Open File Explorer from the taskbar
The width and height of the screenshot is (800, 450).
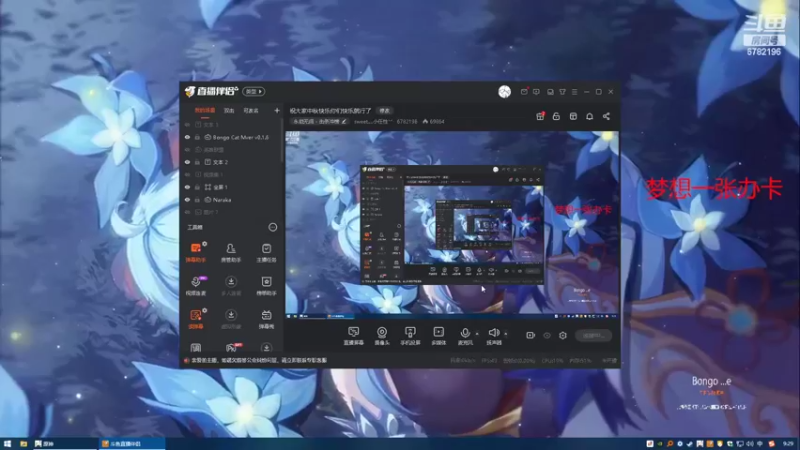(23, 444)
